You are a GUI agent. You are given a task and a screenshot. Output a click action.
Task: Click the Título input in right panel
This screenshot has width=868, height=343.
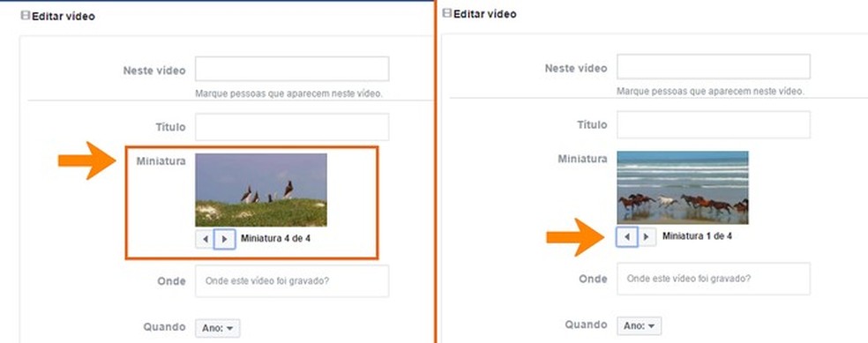[x=714, y=124]
